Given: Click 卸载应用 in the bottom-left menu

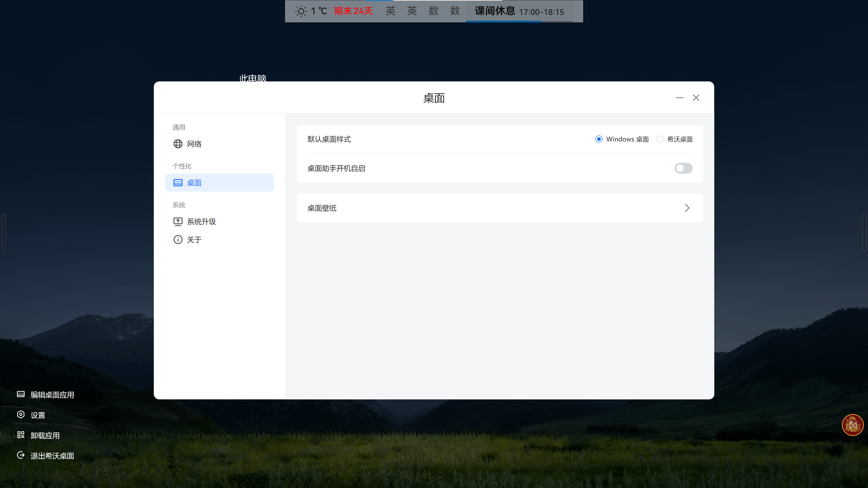Looking at the screenshot, I should coord(45,435).
